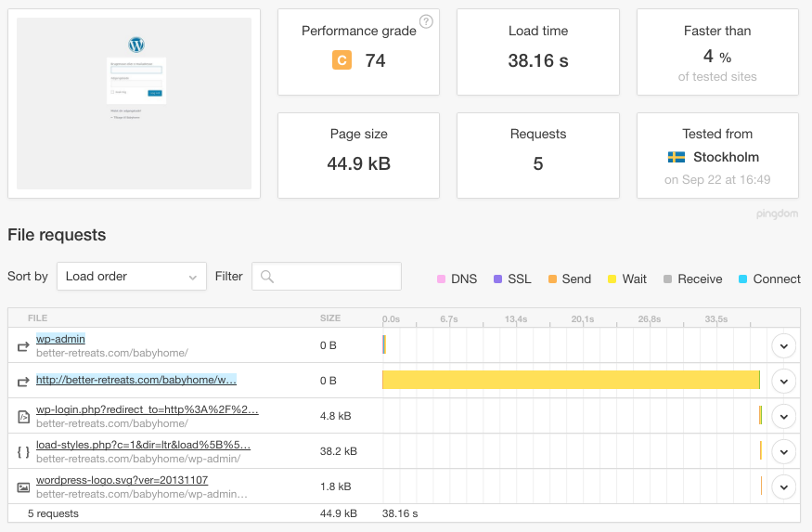Expand the wp-login.php request row
The height and width of the screenshot is (532, 812).
784,417
